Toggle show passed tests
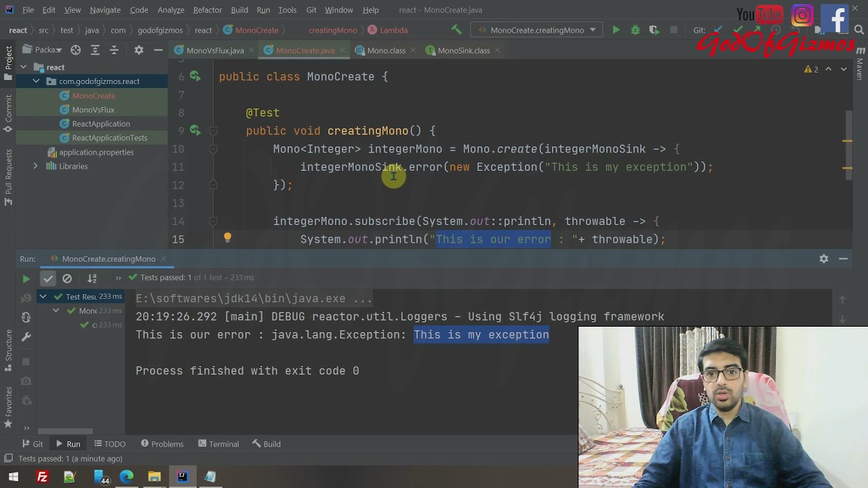The height and width of the screenshot is (488, 868). tap(47, 278)
